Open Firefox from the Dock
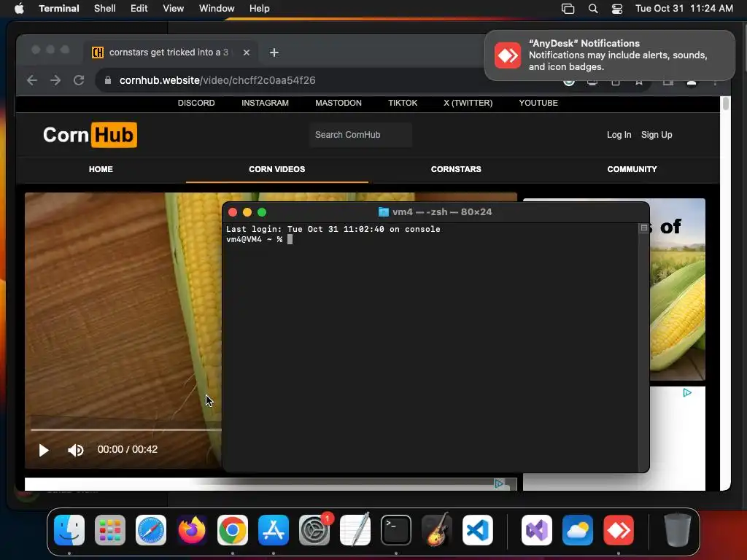 (192, 529)
